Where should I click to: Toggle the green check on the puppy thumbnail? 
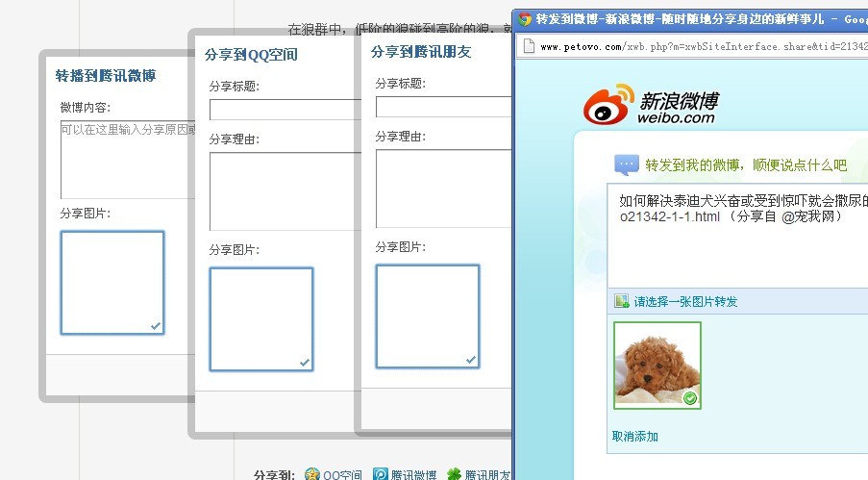tap(690, 398)
